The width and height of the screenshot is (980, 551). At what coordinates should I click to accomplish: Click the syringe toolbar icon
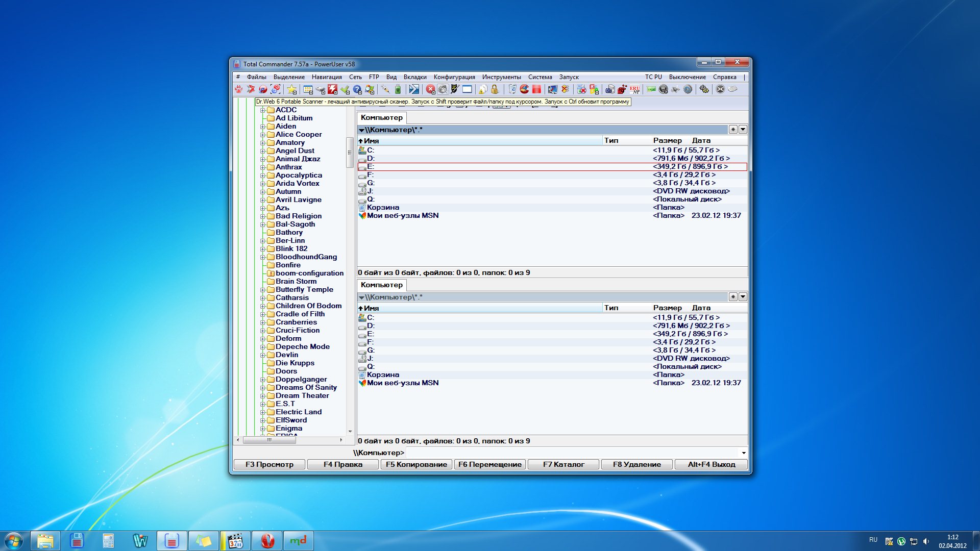pyautogui.click(x=385, y=89)
